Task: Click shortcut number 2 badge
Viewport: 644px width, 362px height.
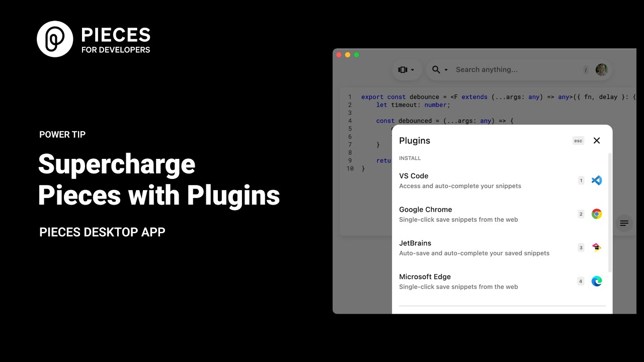Action: [x=581, y=214]
